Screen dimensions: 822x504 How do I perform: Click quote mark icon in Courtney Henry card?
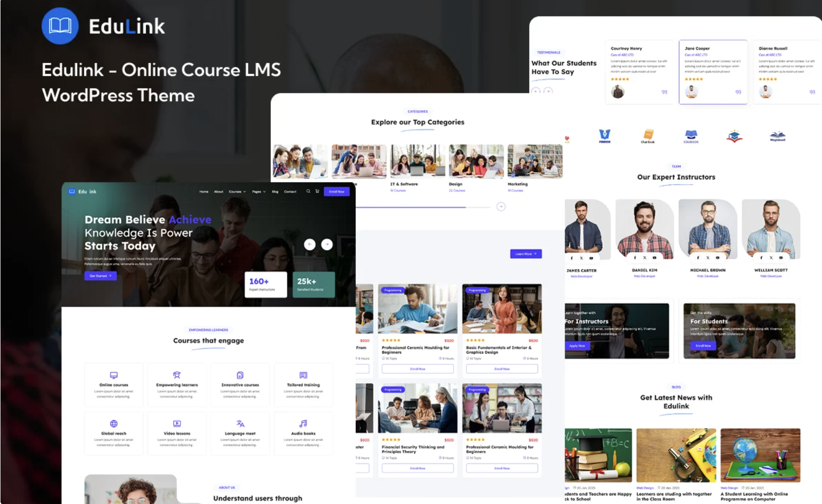point(664,92)
